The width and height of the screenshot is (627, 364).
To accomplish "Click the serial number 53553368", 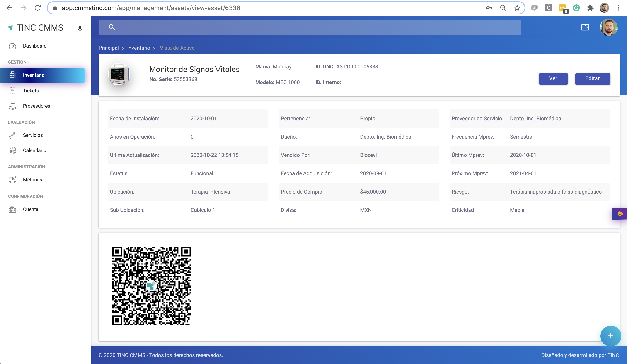I will [185, 79].
